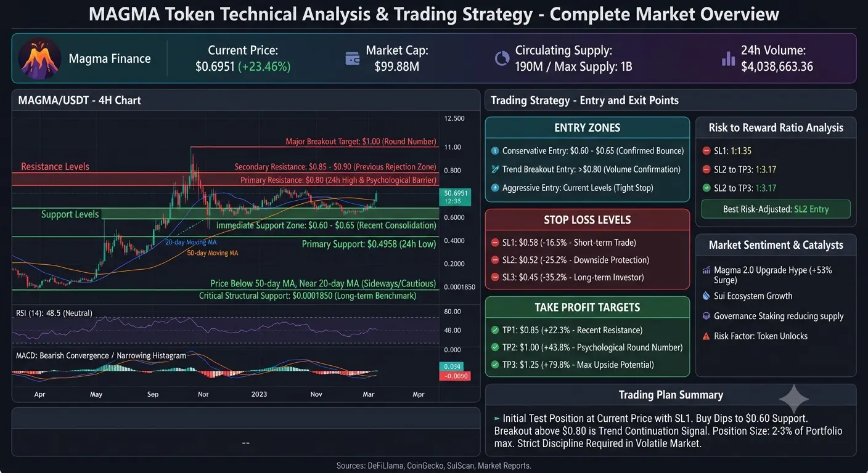Click the pie chart Circulating Supply icon
The image size is (868, 473).
tap(502, 59)
